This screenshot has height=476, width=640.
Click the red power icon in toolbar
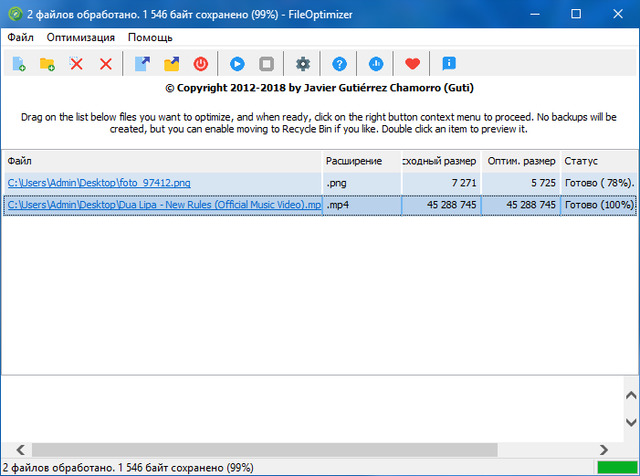[x=201, y=64]
